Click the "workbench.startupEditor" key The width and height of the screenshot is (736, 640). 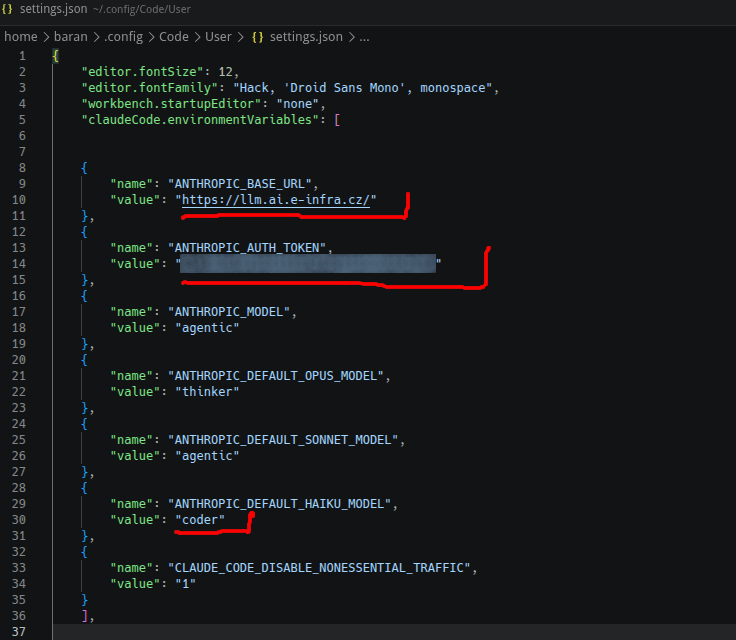[x=171, y=104]
